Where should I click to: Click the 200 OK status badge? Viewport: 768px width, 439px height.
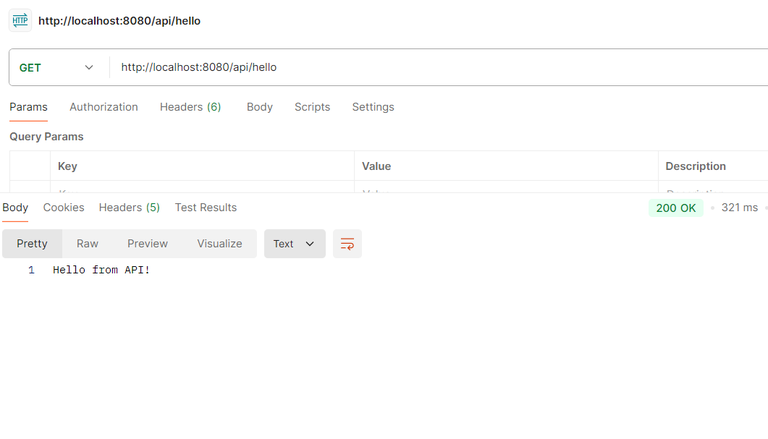(676, 208)
